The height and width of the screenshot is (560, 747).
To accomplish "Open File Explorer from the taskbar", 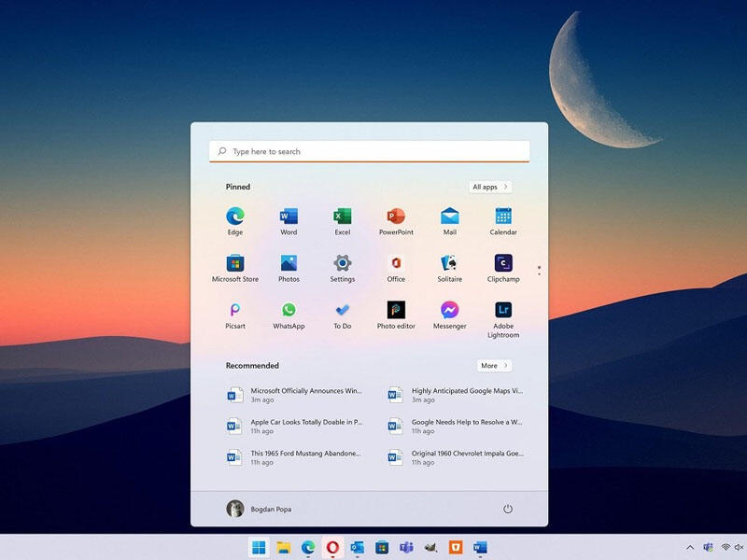I will point(284,548).
